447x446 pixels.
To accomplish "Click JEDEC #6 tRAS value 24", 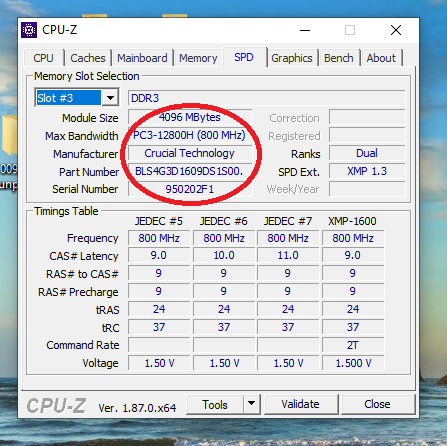I will [x=224, y=309].
